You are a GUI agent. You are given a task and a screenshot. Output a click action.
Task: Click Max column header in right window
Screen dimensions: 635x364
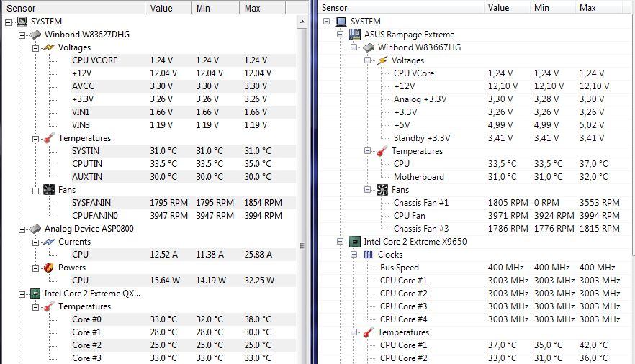598,8
